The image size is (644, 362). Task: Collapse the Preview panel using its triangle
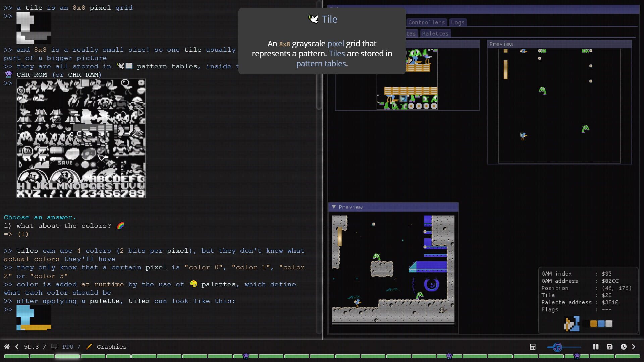pos(334,207)
